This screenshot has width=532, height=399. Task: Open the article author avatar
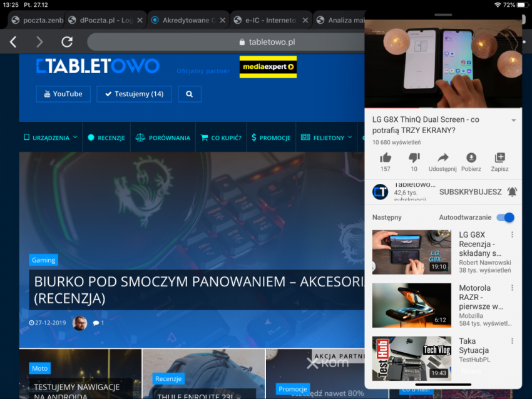(x=79, y=323)
